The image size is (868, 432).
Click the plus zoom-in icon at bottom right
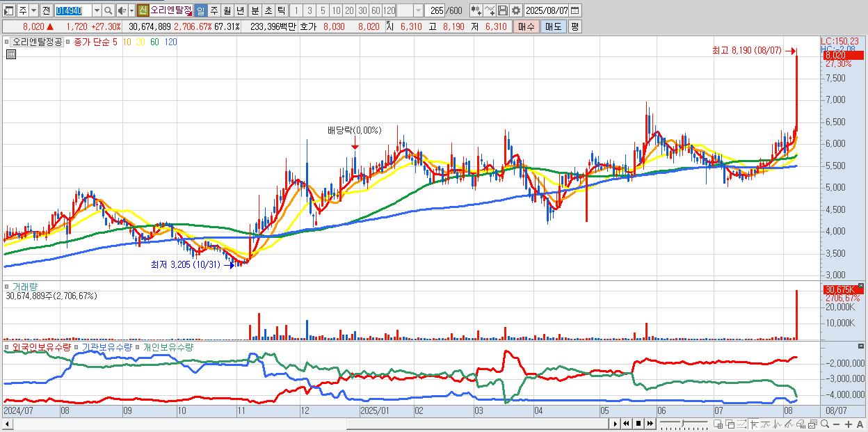[848, 424]
